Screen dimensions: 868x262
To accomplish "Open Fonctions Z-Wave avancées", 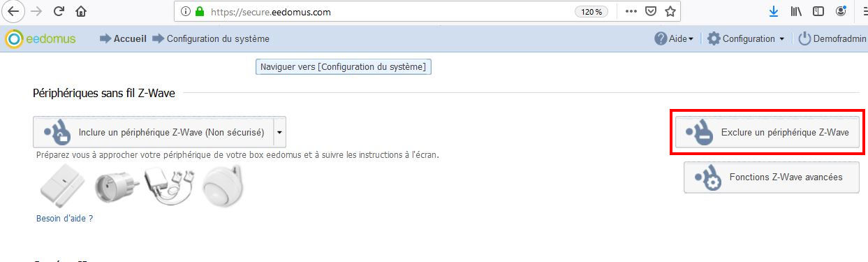I will pyautogui.click(x=772, y=177).
